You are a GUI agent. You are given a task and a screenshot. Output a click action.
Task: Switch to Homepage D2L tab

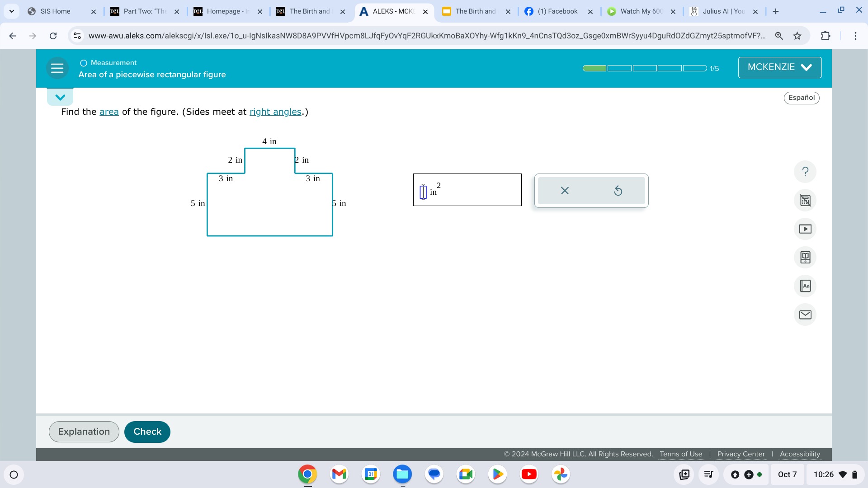(228, 11)
